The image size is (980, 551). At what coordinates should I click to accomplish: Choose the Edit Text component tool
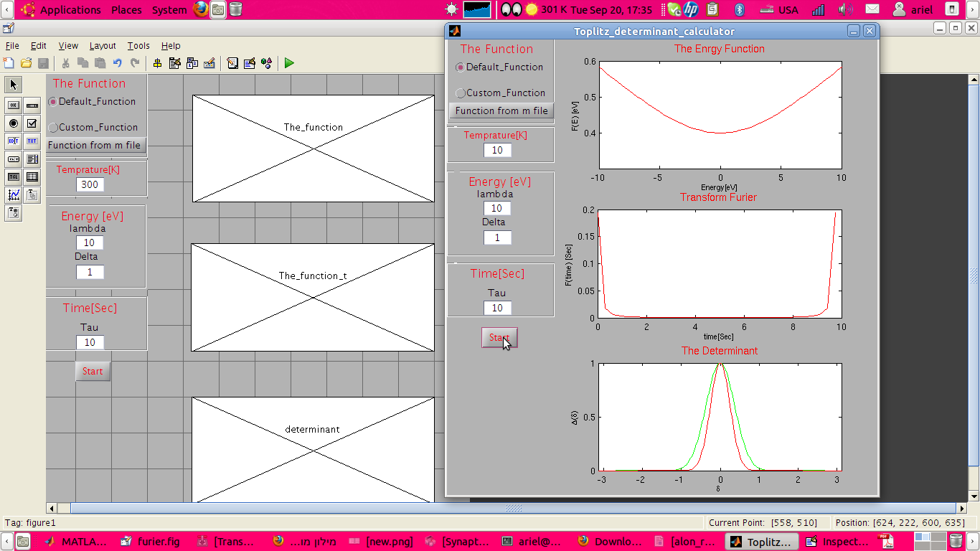14,141
